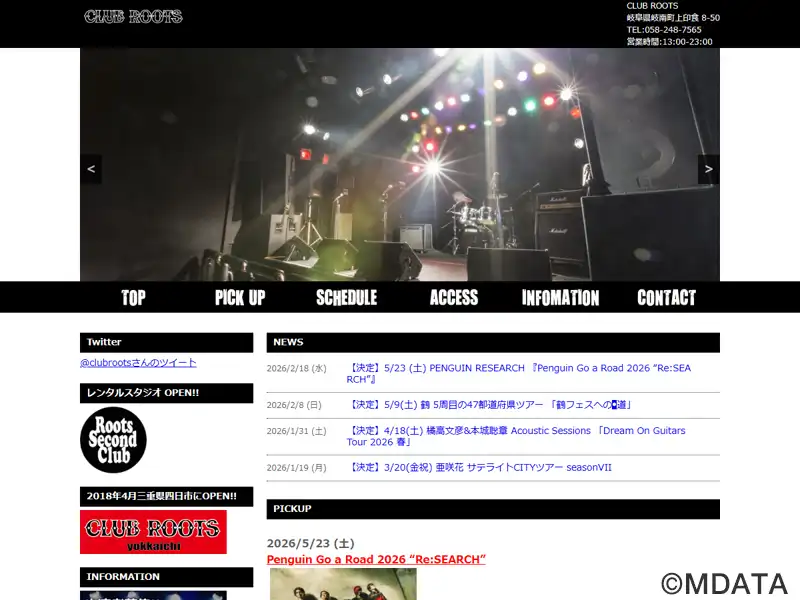Viewport: 800px width, 600px height.
Task: Click the INFORMATION sidebar heading
Action: 166,577
